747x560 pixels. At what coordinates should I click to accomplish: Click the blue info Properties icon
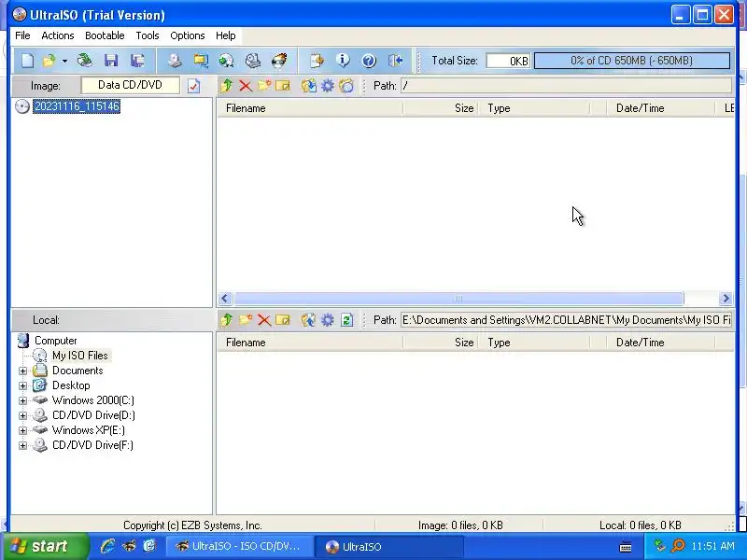click(x=343, y=61)
